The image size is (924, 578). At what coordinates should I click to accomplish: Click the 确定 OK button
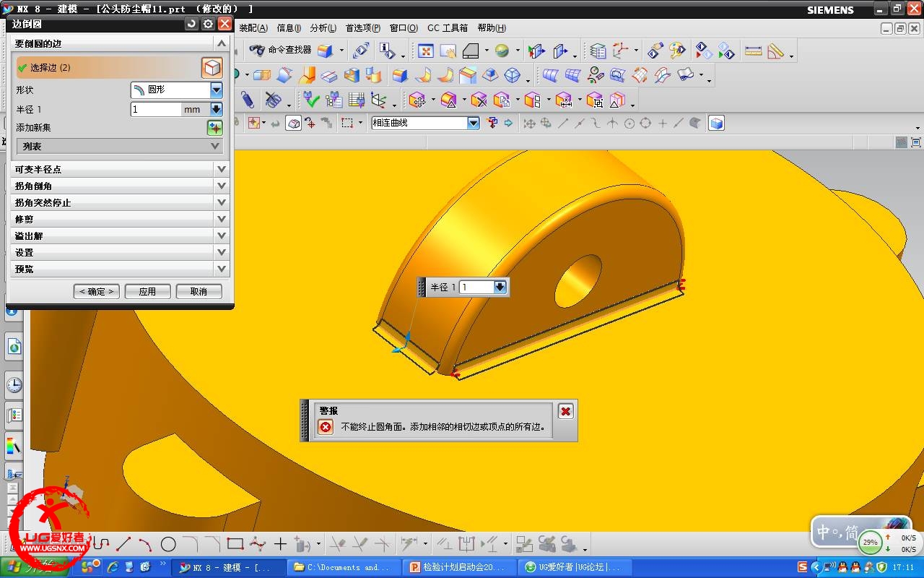(x=97, y=291)
